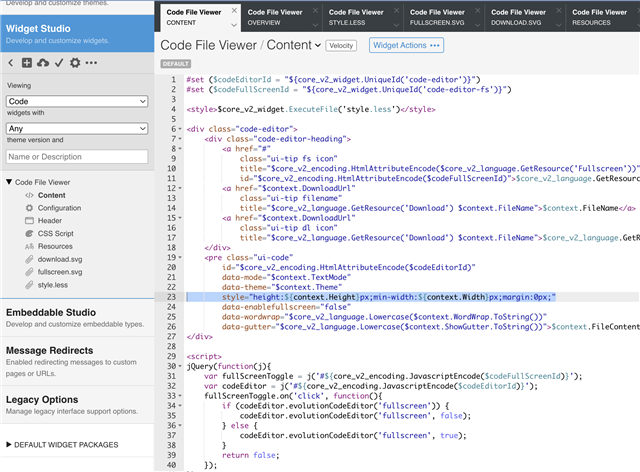Open Legacy Options section

click(x=77, y=405)
